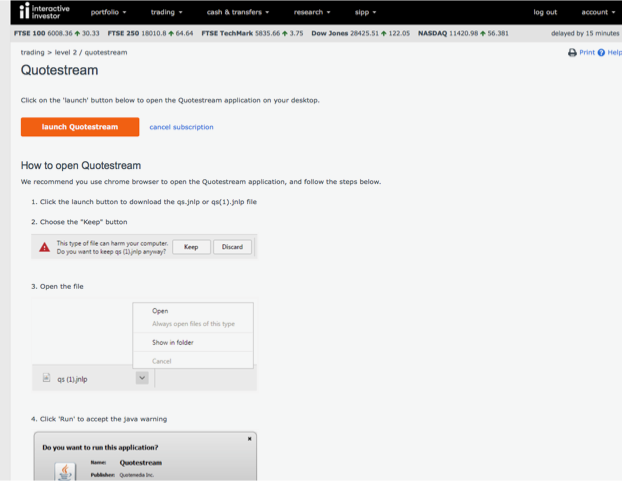This screenshot has width=622, height=481.
Task: Expand the cash & transfers menu
Action: 238,12
